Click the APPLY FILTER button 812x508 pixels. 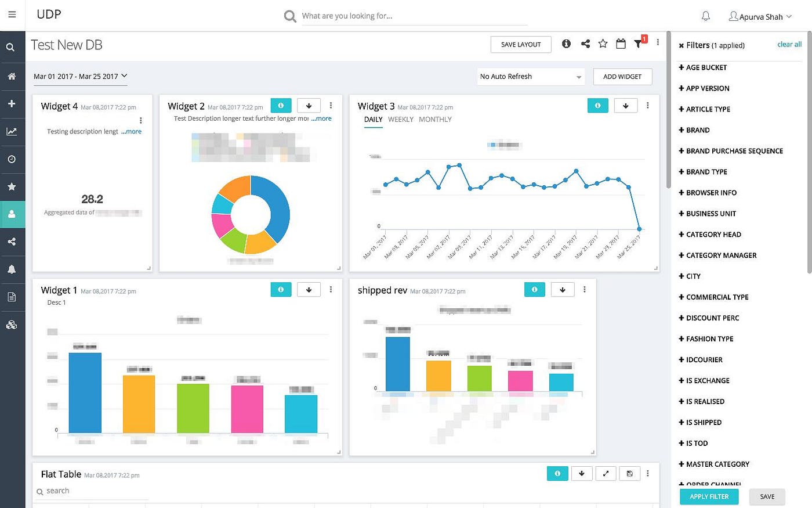[709, 496]
